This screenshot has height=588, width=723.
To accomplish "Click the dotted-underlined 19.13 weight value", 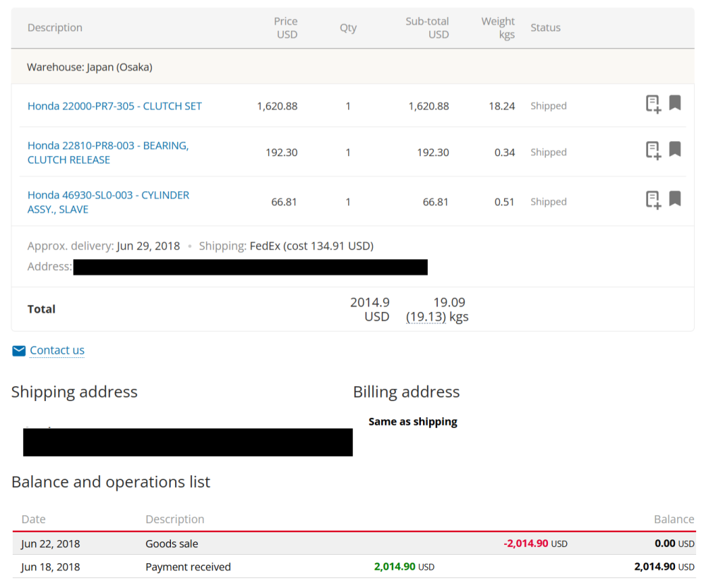I will click(426, 317).
